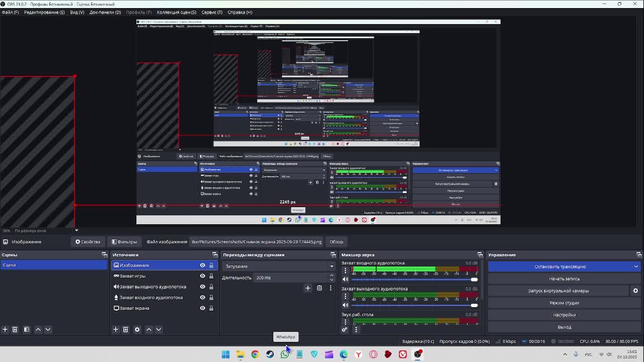This screenshot has height=362, width=644.
Task: Open the Сервис menu
Action: click(212, 12)
